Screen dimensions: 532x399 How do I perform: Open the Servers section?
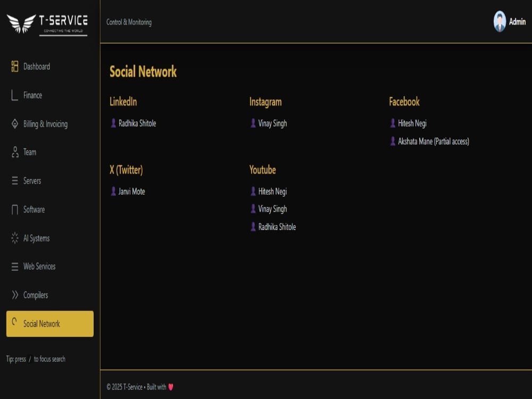(50, 180)
